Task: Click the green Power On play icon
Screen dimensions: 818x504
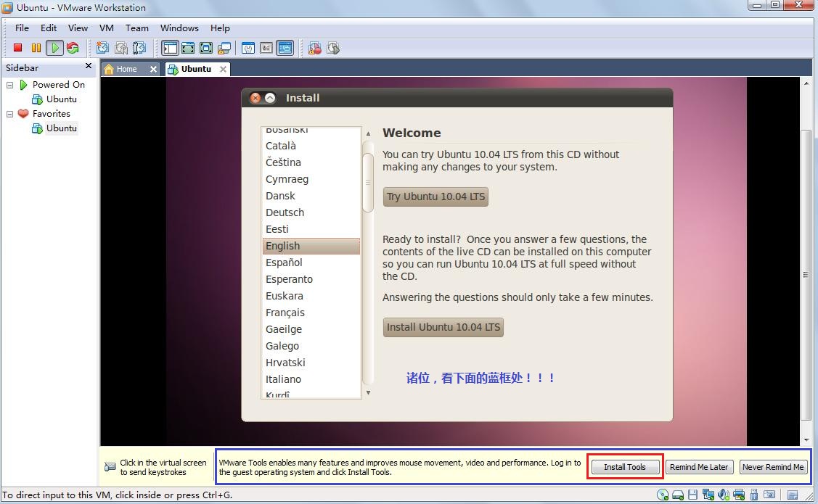Action: [x=54, y=48]
